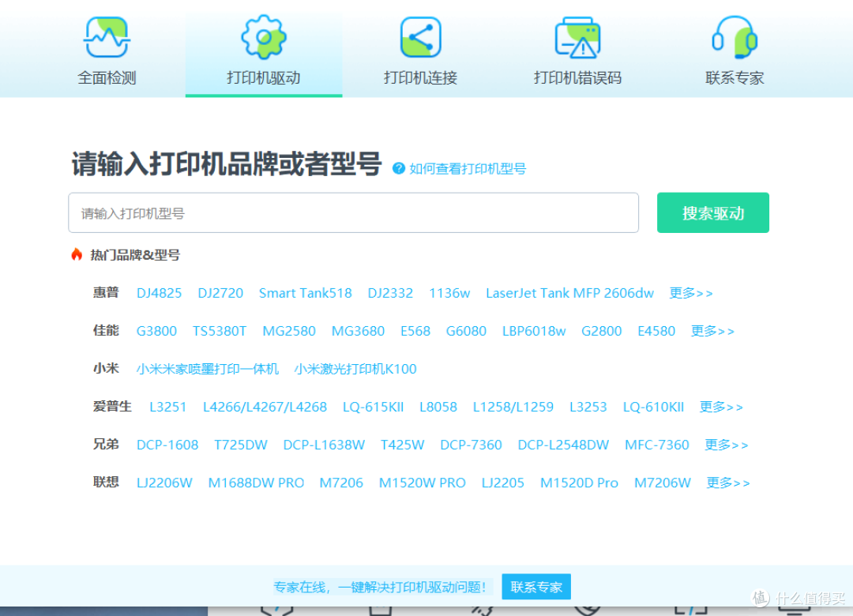The image size is (853, 616).
Task: Select Canon model LBP6018w
Action: (x=534, y=331)
